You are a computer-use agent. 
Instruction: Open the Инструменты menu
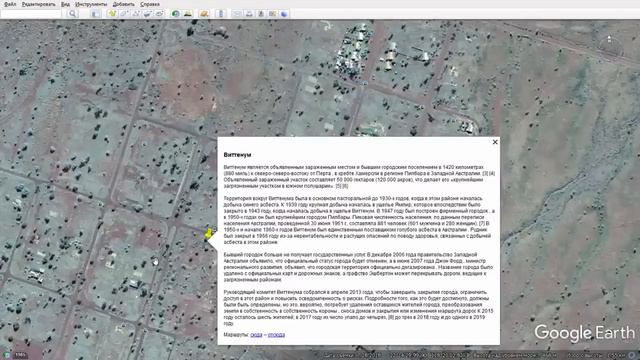point(91,4)
